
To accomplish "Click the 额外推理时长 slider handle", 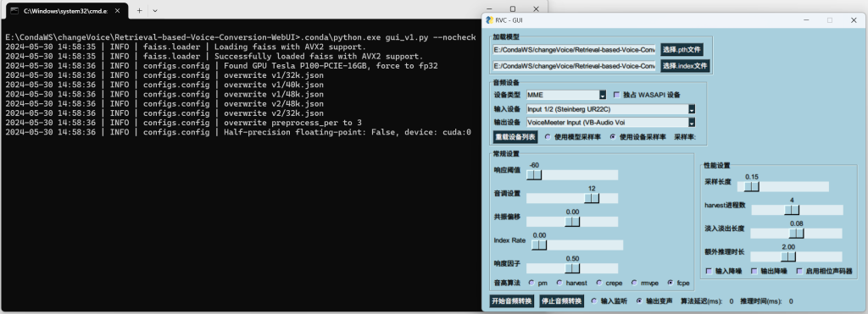I will pyautogui.click(x=787, y=256).
